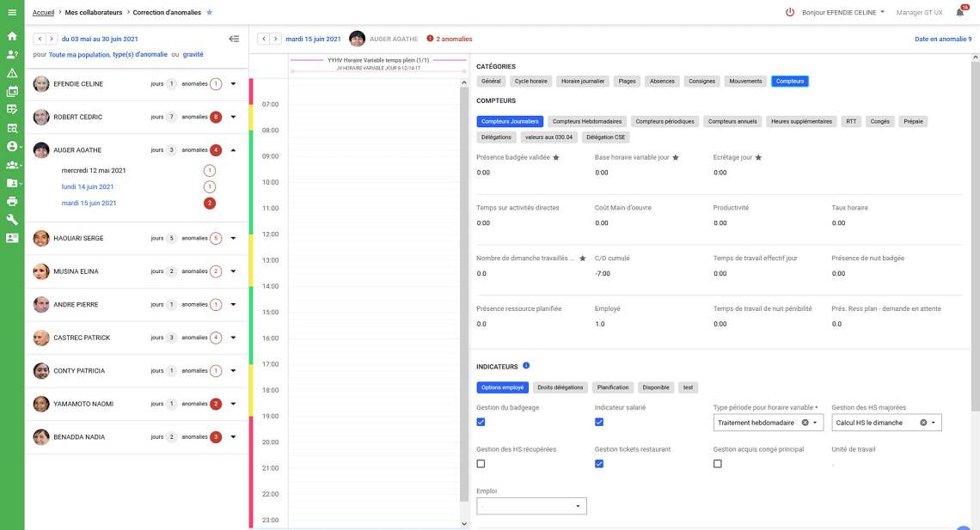Open the calendar planning icon in the sidebar
The image size is (980, 530).
tap(12, 91)
